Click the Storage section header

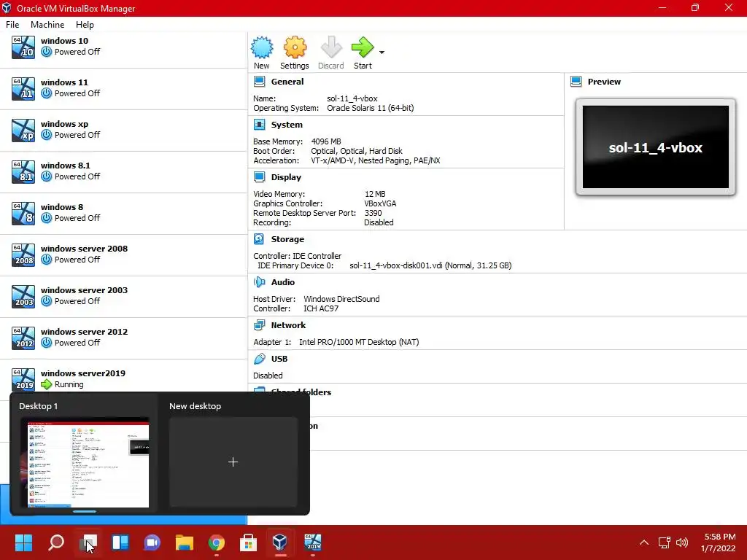click(x=287, y=239)
